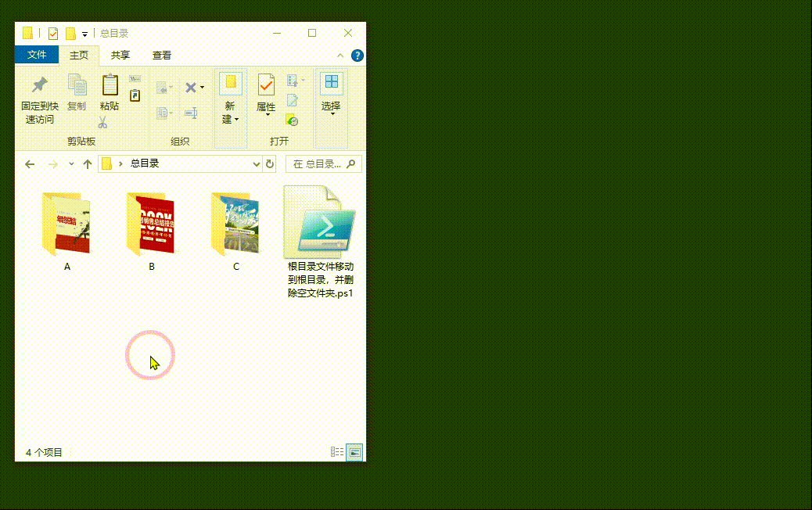Click the red X Delete icon

point(190,88)
